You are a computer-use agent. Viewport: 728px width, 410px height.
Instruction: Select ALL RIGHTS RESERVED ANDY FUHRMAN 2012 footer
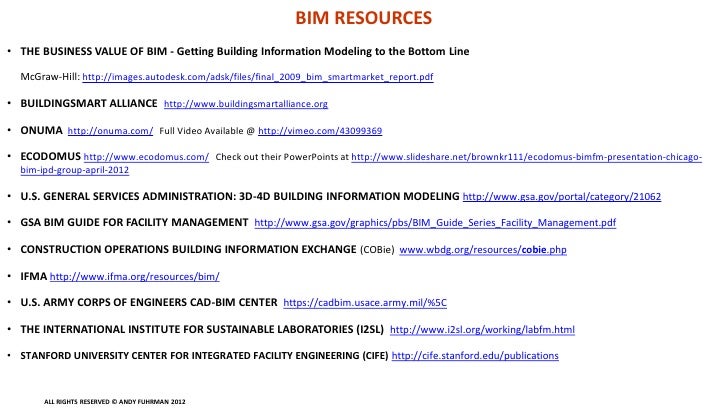tap(115, 402)
